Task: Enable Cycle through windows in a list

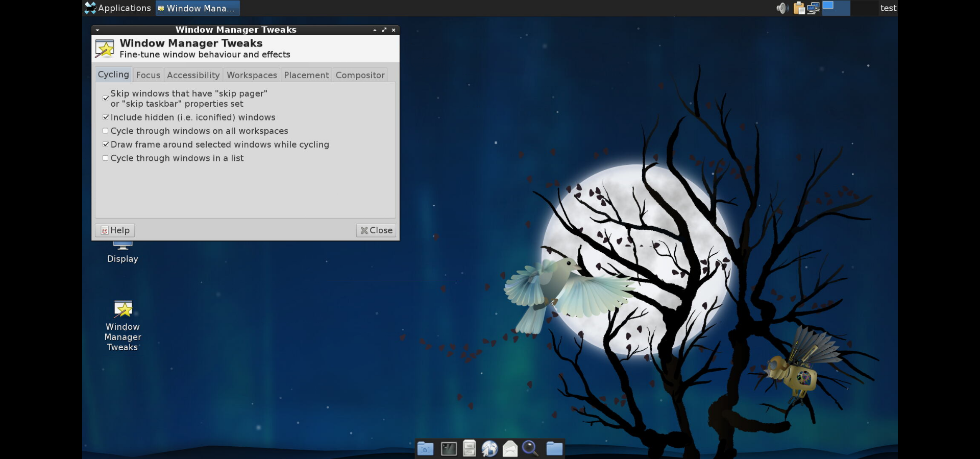Action: (106, 158)
